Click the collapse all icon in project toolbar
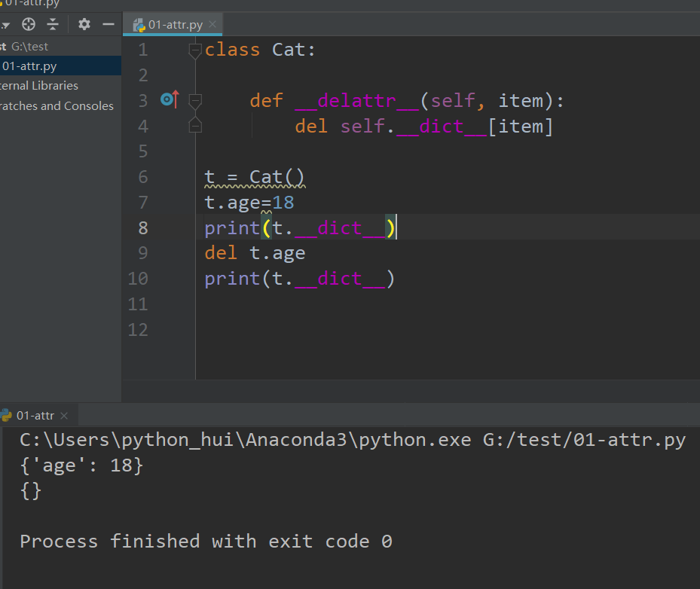This screenshot has width=700, height=589. pos(53,24)
